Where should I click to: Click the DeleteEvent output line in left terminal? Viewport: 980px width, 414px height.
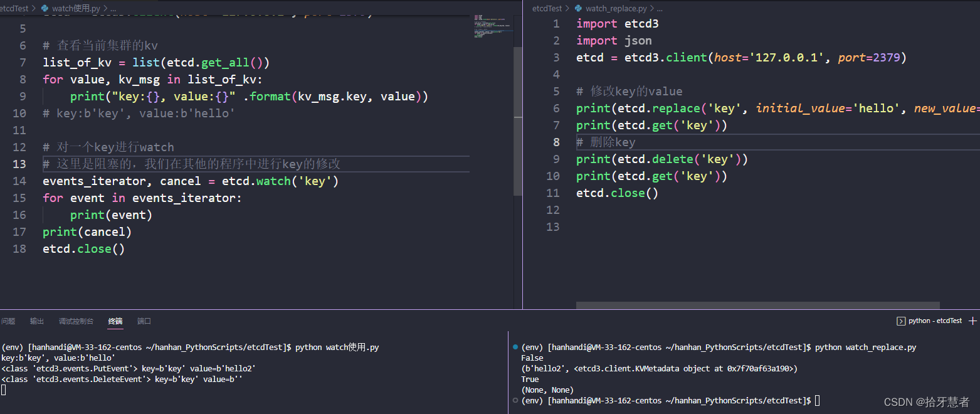122,379
